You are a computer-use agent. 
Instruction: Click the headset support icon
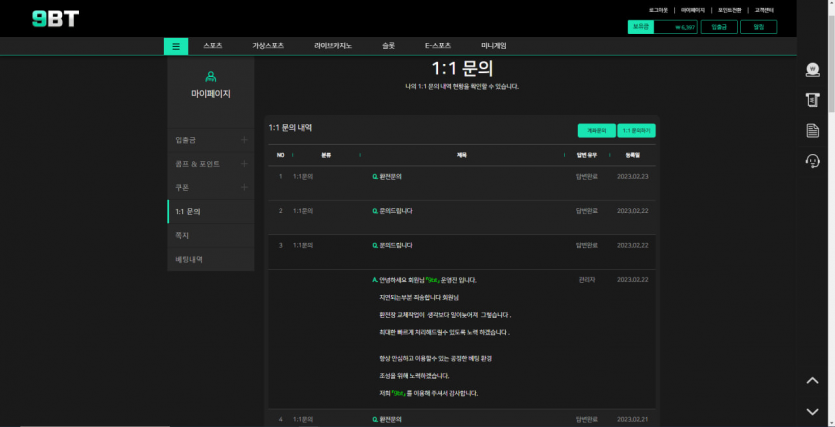(813, 161)
